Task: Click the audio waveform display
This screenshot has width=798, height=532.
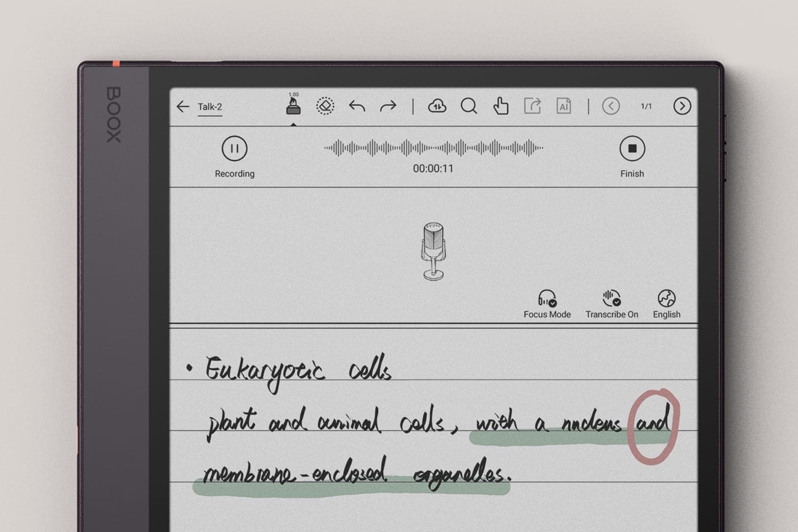Action: (x=434, y=148)
